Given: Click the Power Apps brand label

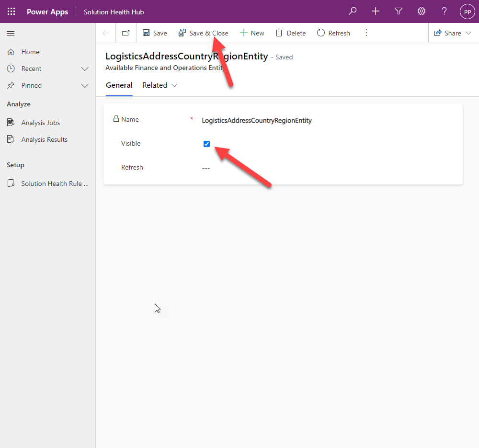Looking at the screenshot, I should click(x=47, y=12).
